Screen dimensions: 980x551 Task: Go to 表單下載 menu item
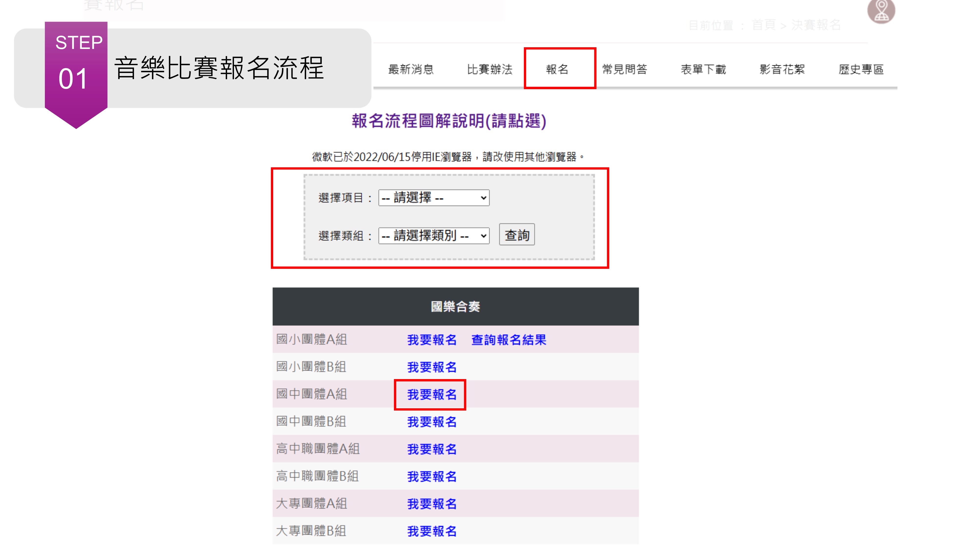(x=703, y=69)
